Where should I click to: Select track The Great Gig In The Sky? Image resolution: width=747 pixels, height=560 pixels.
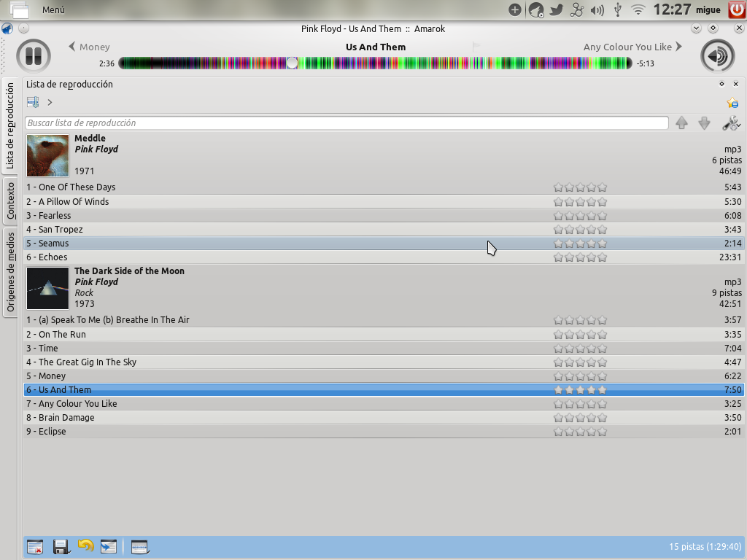(x=384, y=362)
